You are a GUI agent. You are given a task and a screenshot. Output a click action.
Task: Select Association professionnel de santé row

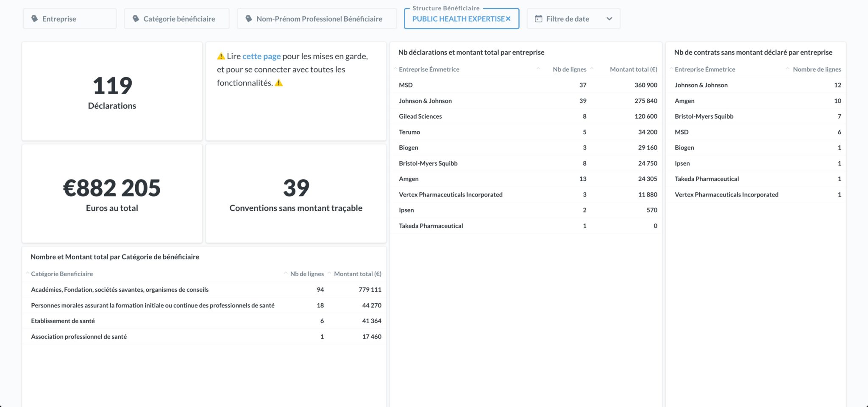click(x=204, y=337)
